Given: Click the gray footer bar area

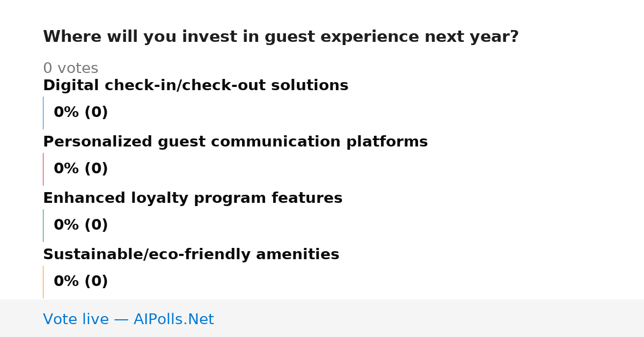Looking at the screenshot, I should pyautogui.click(x=322, y=318).
